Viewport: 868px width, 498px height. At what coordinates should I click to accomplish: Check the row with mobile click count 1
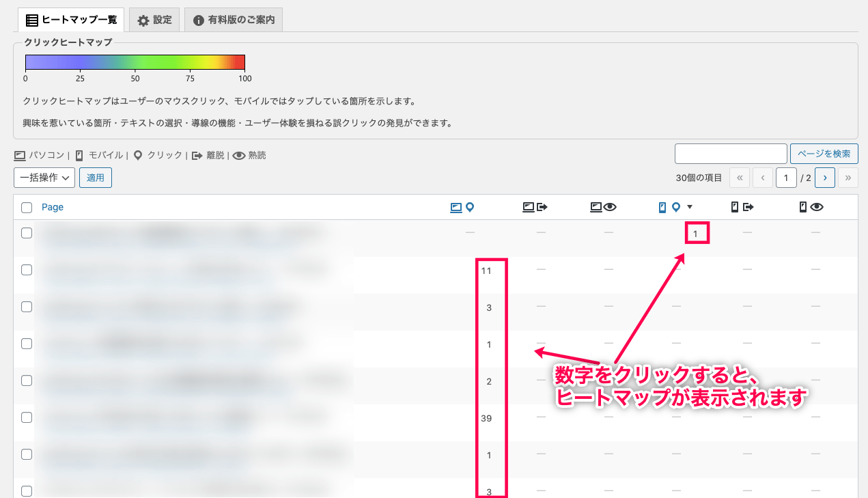point(27,233)
